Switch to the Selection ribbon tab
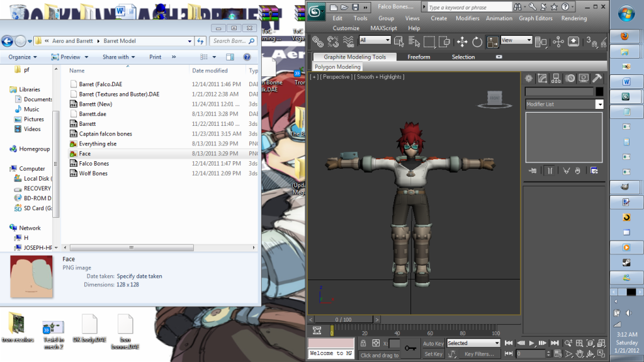 click(x=463, y=57)
